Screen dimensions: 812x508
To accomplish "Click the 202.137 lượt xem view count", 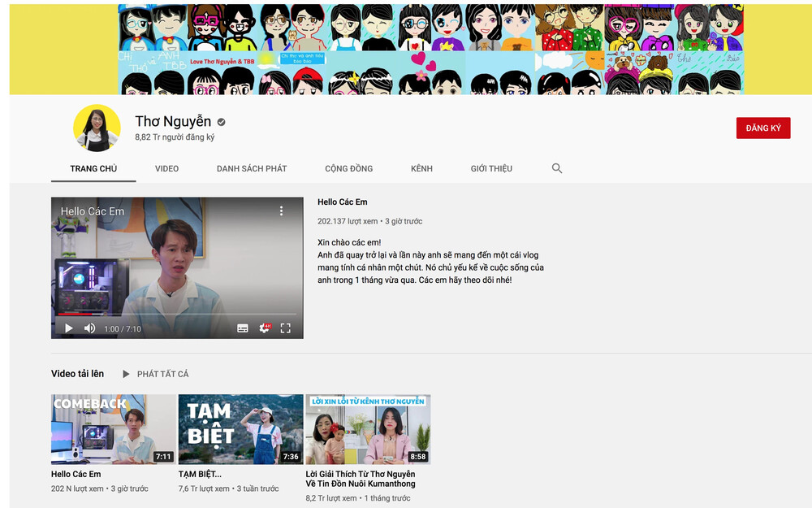I will (348, 221).
